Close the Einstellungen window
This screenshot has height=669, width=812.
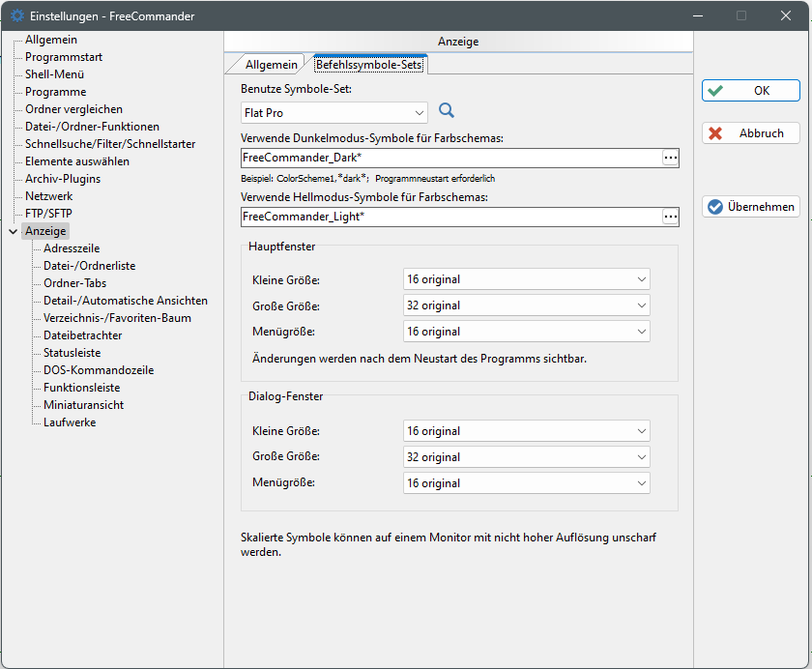click(x=786, y=15)
